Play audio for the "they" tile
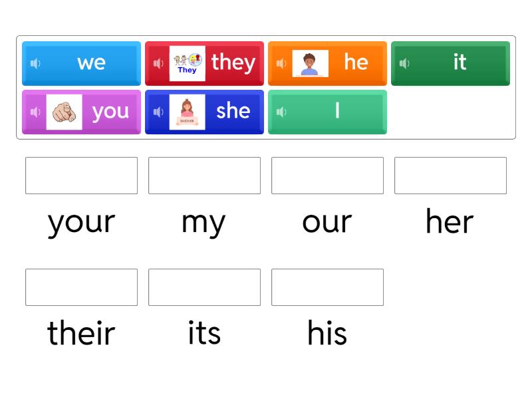Image resolution: width=532 pixels, height=399 pixels. click(158, 63)
